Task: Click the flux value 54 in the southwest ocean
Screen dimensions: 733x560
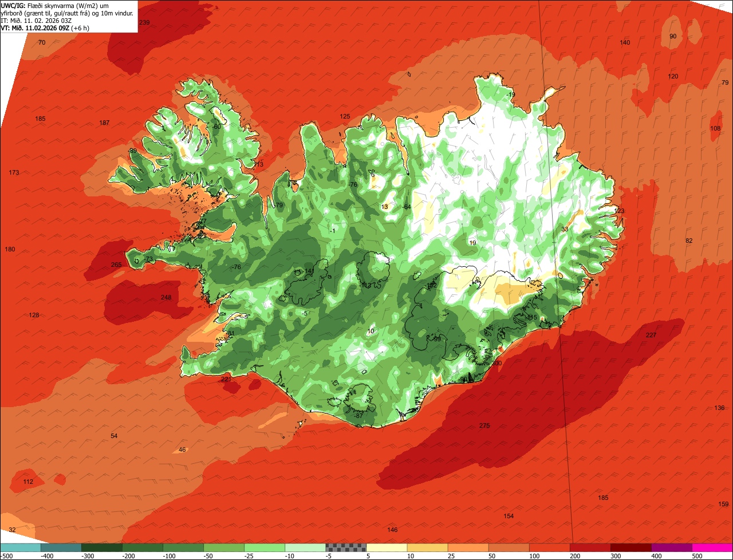Action: pos(114,436)
